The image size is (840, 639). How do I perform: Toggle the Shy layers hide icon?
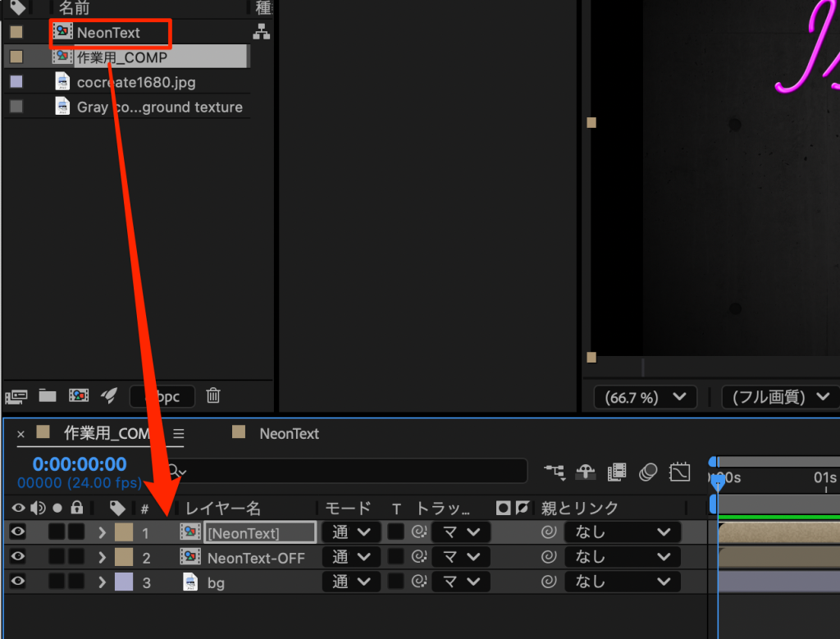pos(585,472)
